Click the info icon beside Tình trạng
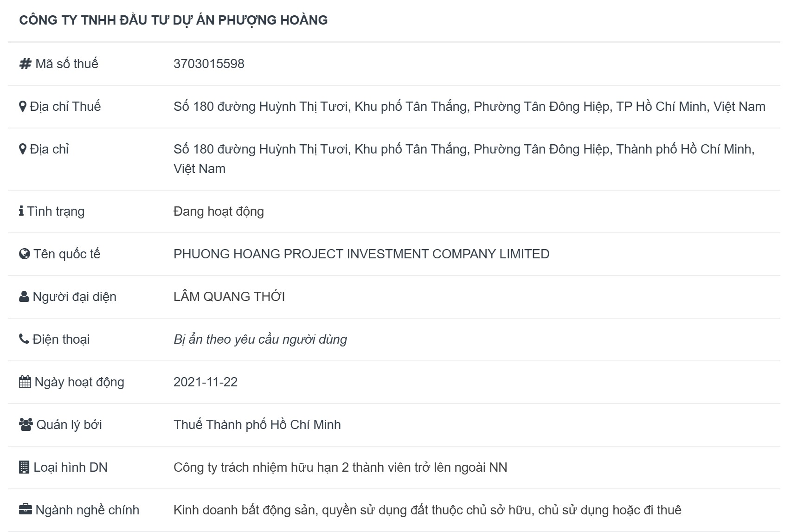 click(21, 211)
